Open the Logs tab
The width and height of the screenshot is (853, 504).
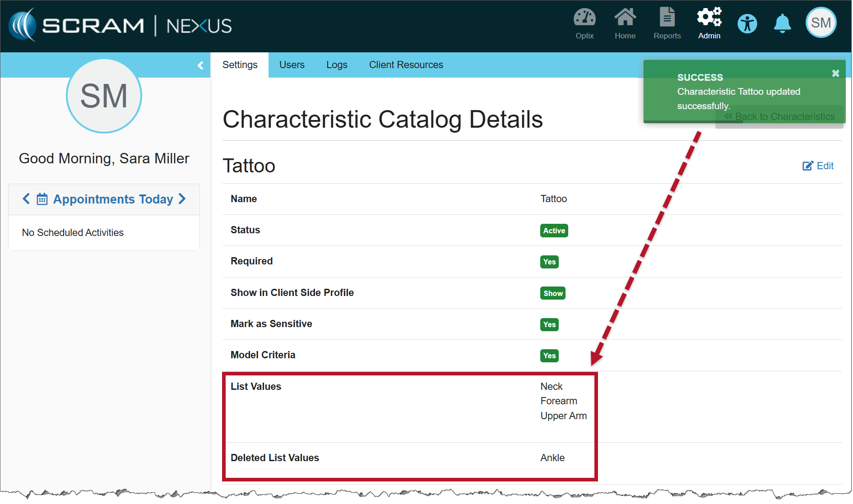point(337,65)
